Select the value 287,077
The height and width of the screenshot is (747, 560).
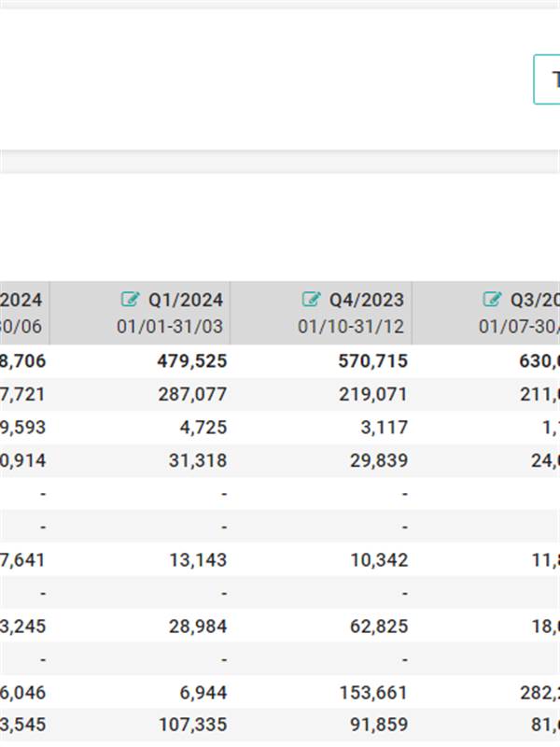tap(192, 394)
